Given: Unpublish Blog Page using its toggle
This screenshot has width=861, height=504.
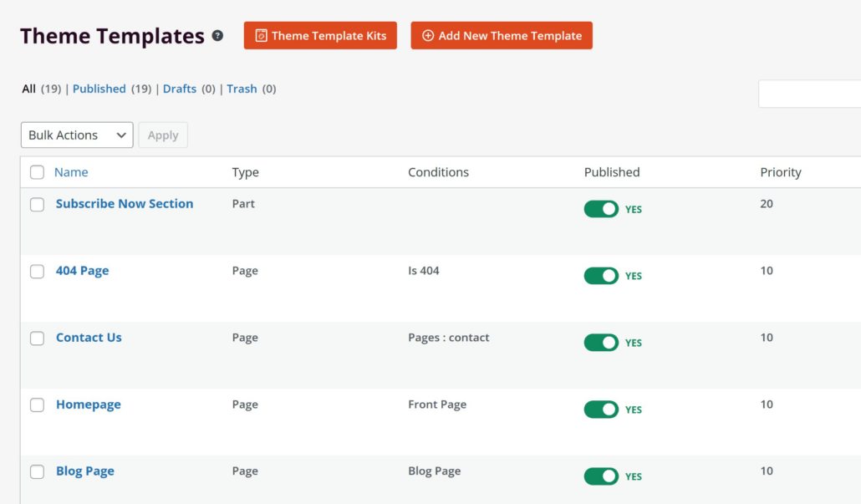Looking at the screenshot, I should pos(601,476).
